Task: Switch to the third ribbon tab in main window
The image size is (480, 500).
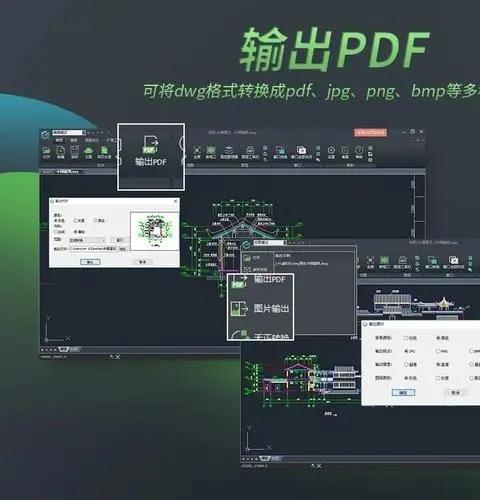Action: [91, 140]
